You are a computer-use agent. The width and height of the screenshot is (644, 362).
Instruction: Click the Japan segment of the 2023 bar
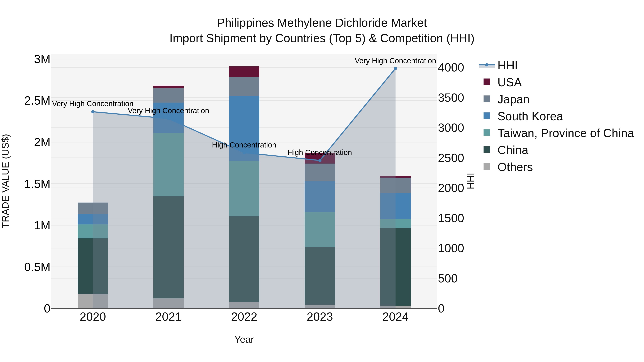pos(320,172)
